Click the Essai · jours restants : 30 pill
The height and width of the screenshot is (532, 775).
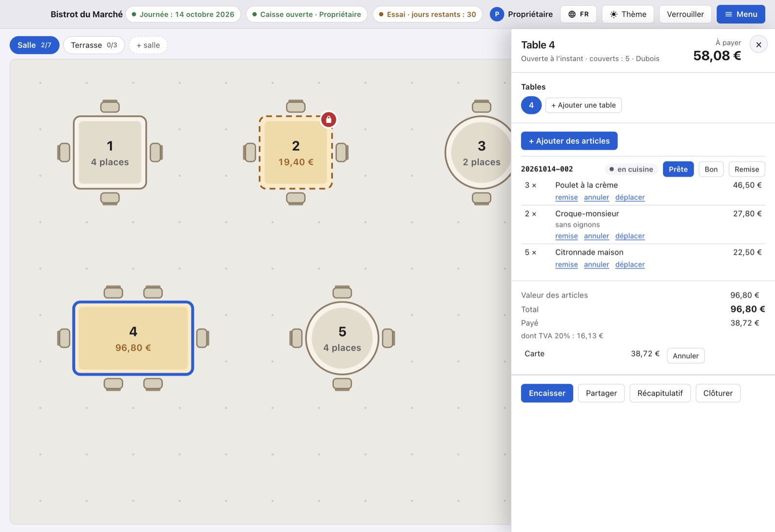tap(427, 14)
